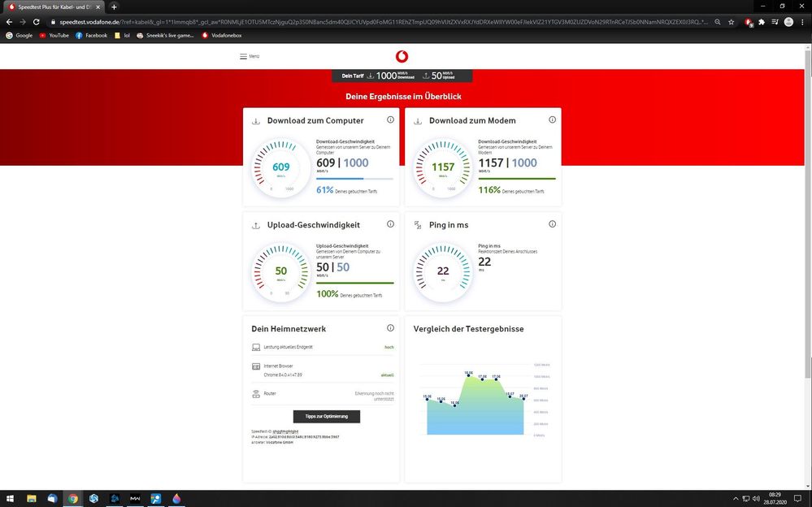Open the Facebook bookmark
812x507 pixels.
pyautogui.click(x=92, y=35)
